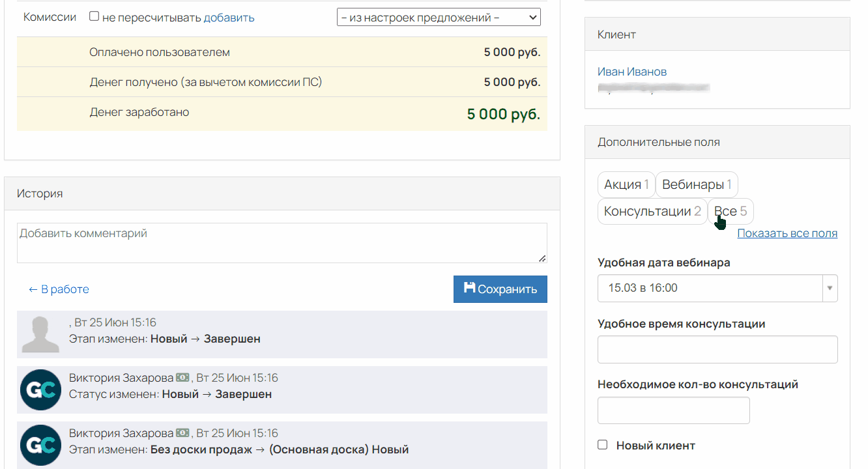Select the "Консультации" tab
This screenshot has height=469, width=868.
click(652, 210)
